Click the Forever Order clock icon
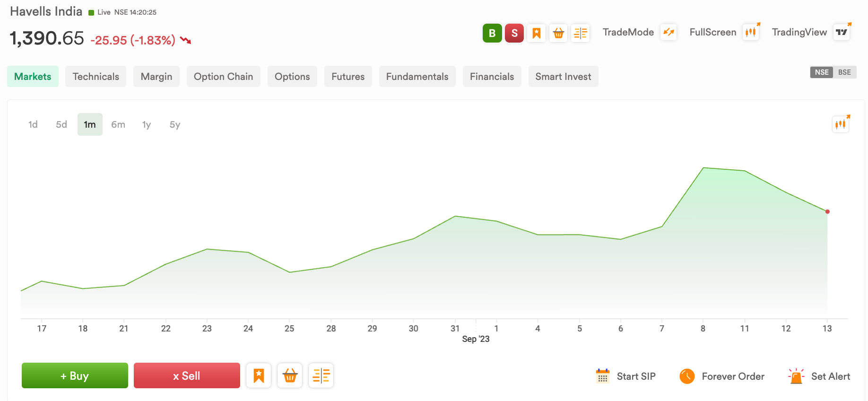The width and height of the screenshot is (868, 401). [687, 376]
